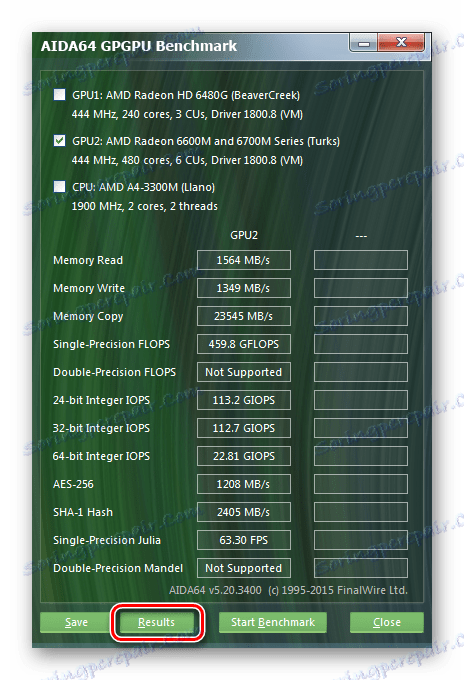Click Start Benchmark button
464x680 pixels.
pyautogui.click(x=273, y=622)
